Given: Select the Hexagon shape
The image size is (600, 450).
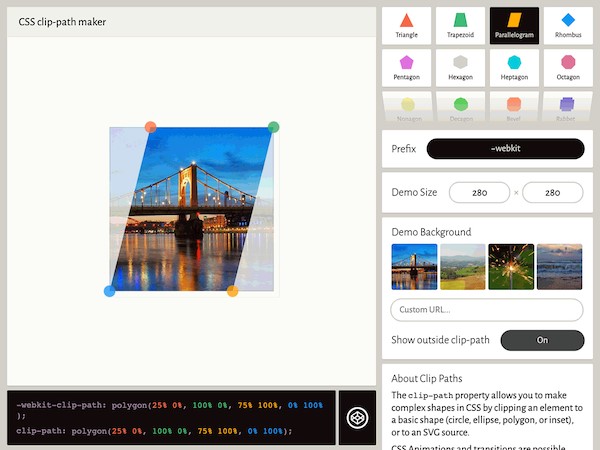Looking at the screenshot, I should click(460, 67).
